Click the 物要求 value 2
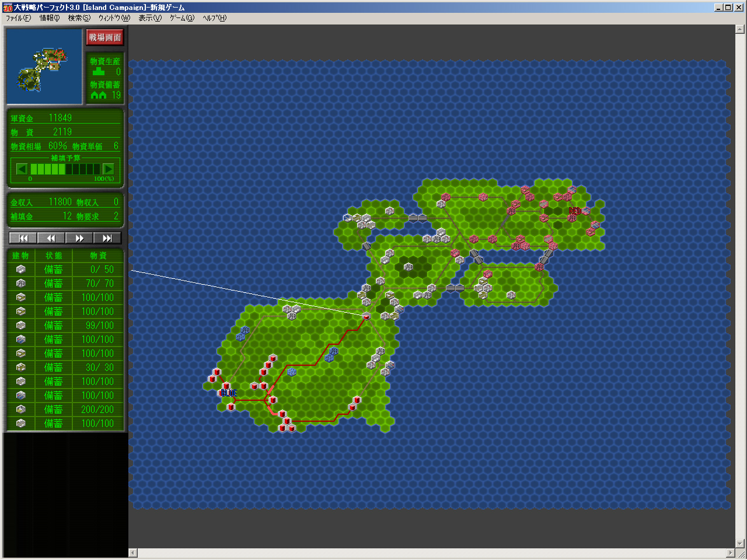 tap(116, 216)
